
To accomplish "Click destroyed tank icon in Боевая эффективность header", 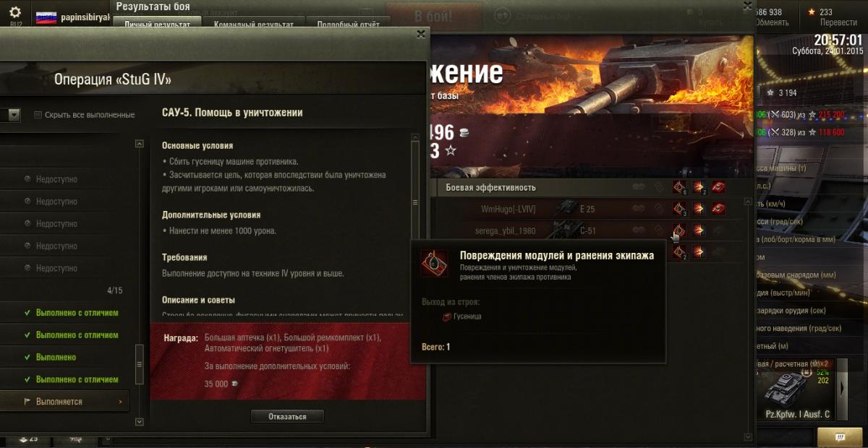I will (719, 187).
